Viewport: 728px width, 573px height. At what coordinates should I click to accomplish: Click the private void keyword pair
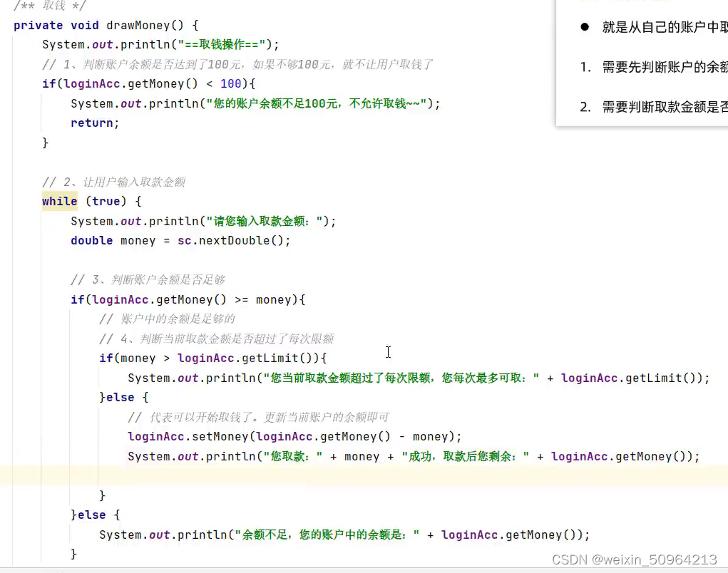(x=57, y=25)
